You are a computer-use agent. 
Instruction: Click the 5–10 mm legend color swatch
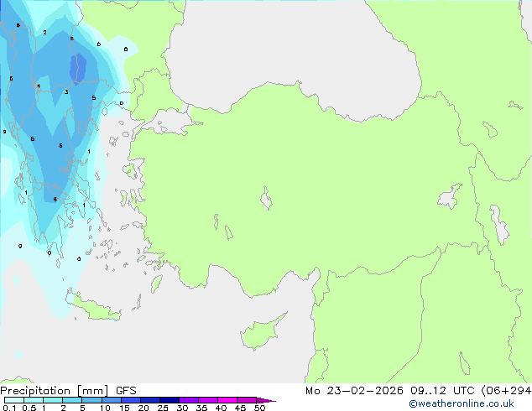[x=91, y=400]
